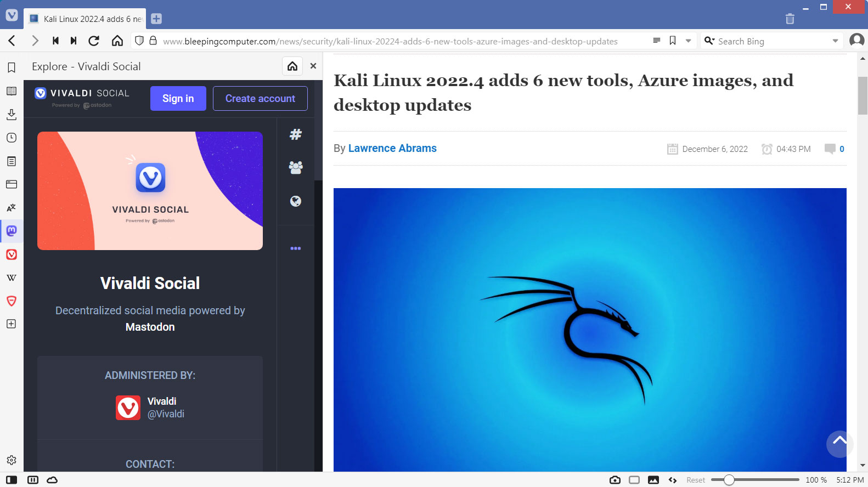Viewport: 868px width, 487px height.
Task: Open the Translate panel
Action: coord(12,208)
